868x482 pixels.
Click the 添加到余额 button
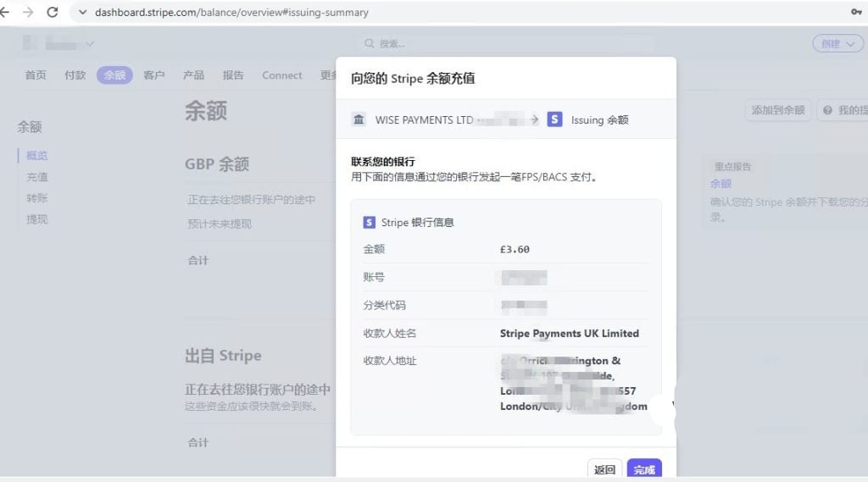778,110
